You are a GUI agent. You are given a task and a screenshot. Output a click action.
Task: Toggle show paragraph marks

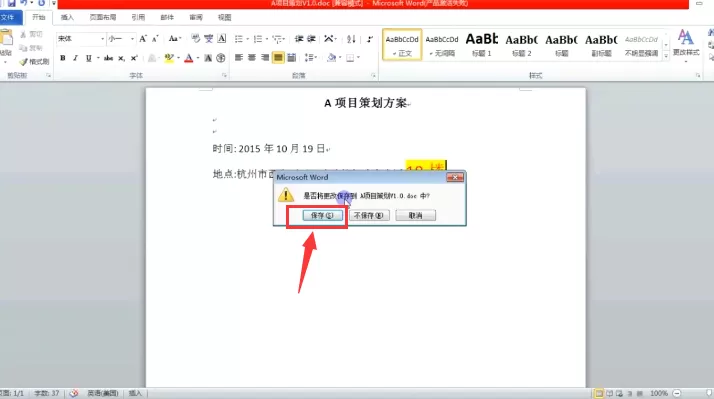tap(370, 39)
